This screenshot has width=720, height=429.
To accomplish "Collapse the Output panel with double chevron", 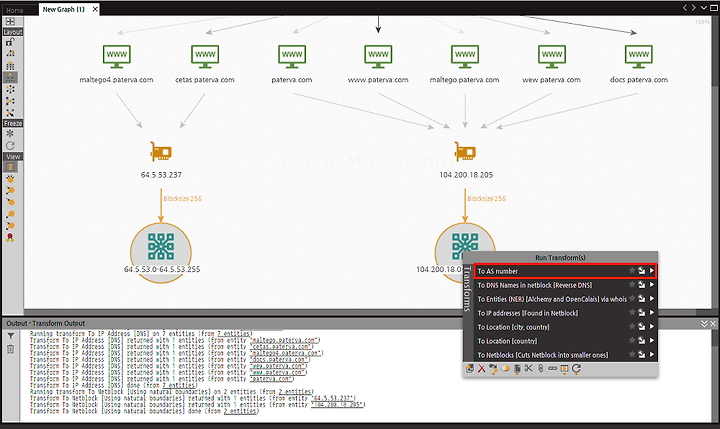I will (x=704, y=324).
